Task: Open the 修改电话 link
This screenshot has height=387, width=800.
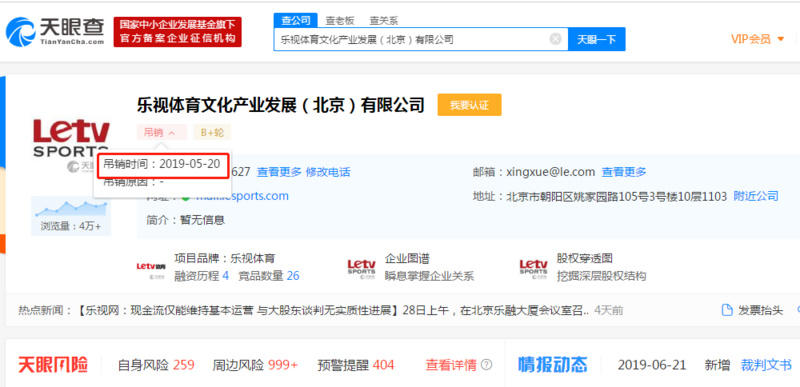Action: click(328, 172)
